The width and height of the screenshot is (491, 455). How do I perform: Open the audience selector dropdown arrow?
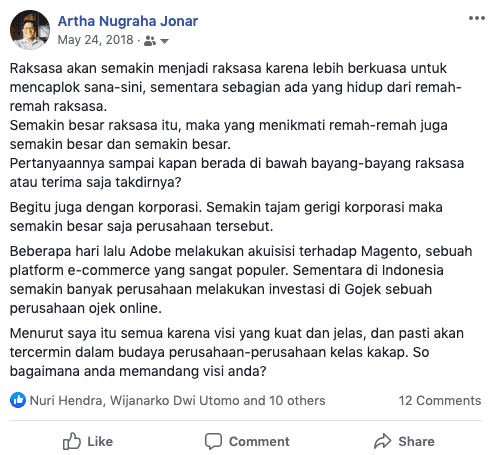click(164, 41)
